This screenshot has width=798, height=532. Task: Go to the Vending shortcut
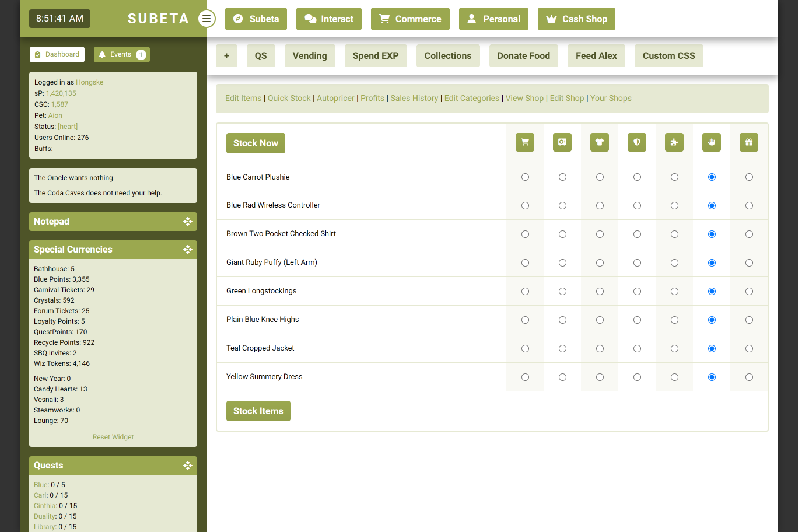(x=310, y=56)
